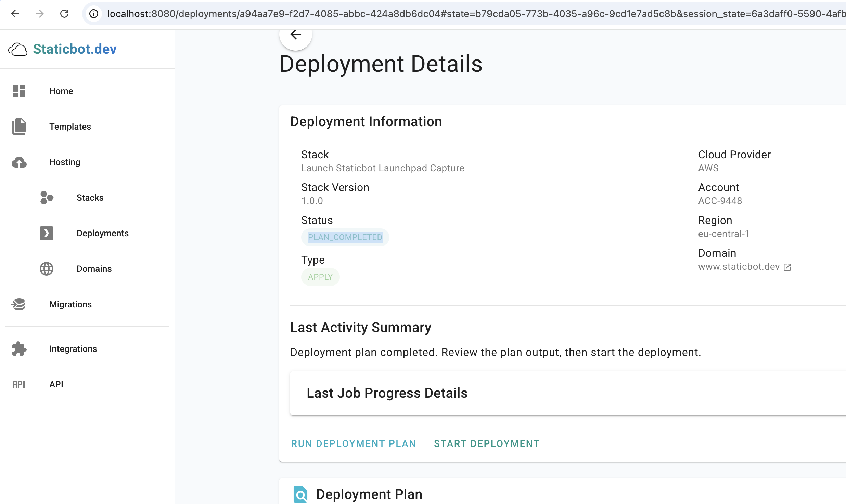Click the stack version value 1.0.0
Image resolution: width=846 pixels, height=504 pixels.
312,201
